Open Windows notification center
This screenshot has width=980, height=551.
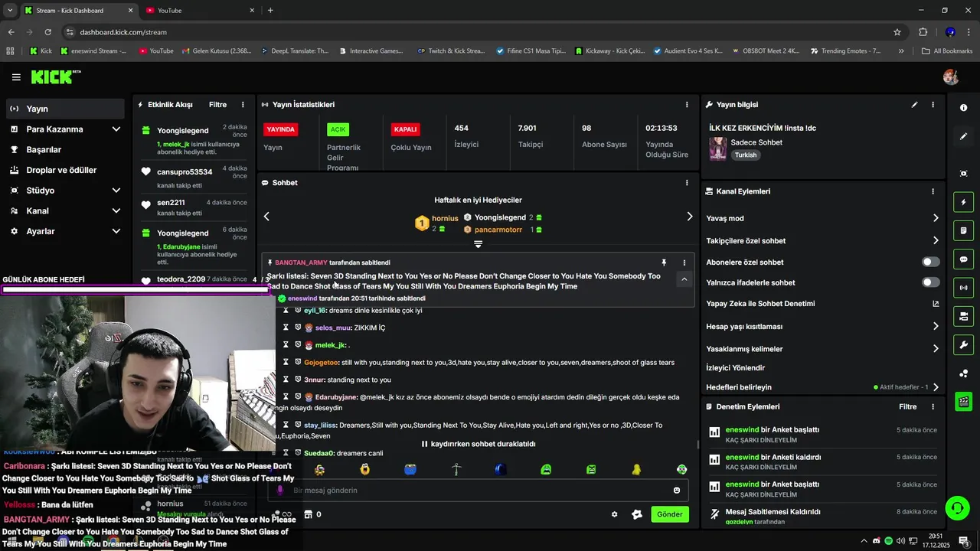[963, 540]
